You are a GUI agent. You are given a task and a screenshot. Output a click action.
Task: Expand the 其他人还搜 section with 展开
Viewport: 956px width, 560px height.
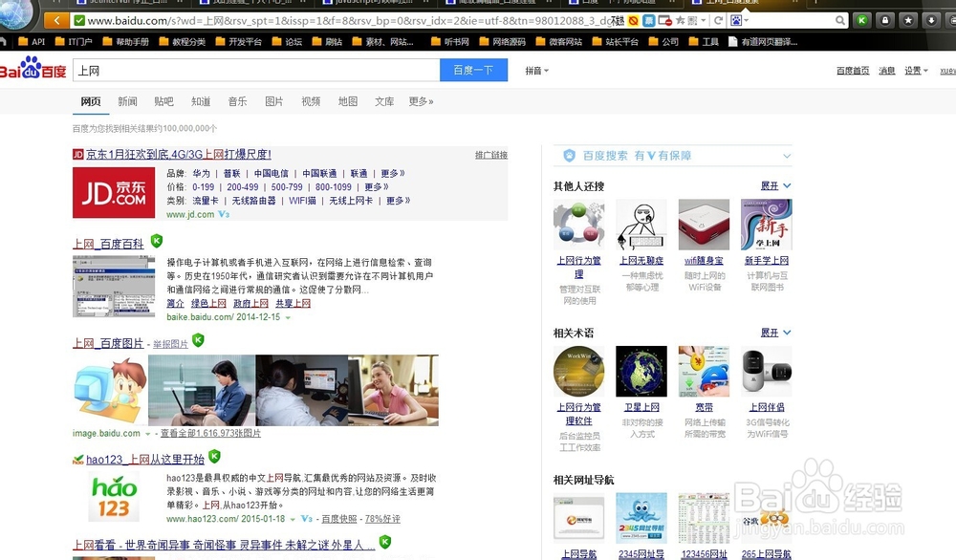(775, 185)
